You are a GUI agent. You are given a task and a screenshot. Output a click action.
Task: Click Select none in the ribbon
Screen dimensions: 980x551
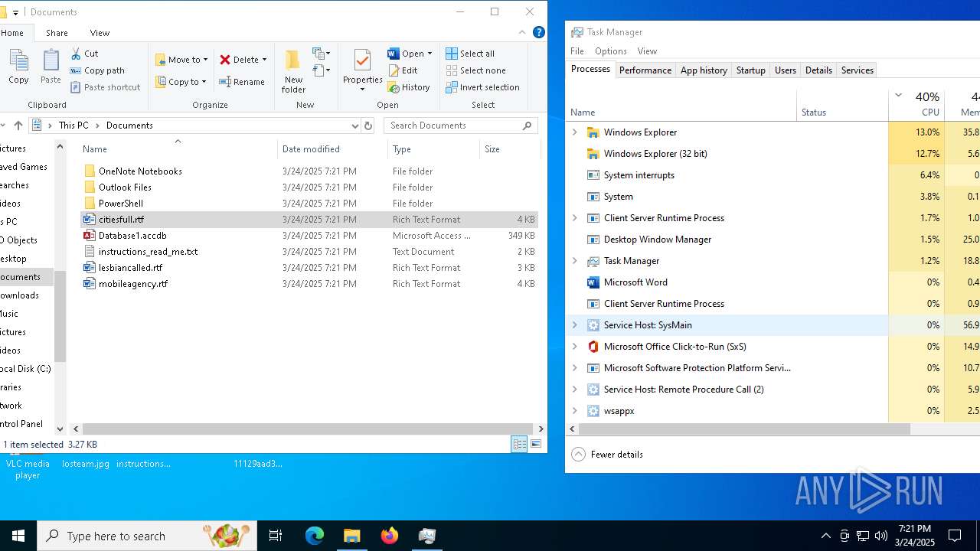click(x=475, y=70)
